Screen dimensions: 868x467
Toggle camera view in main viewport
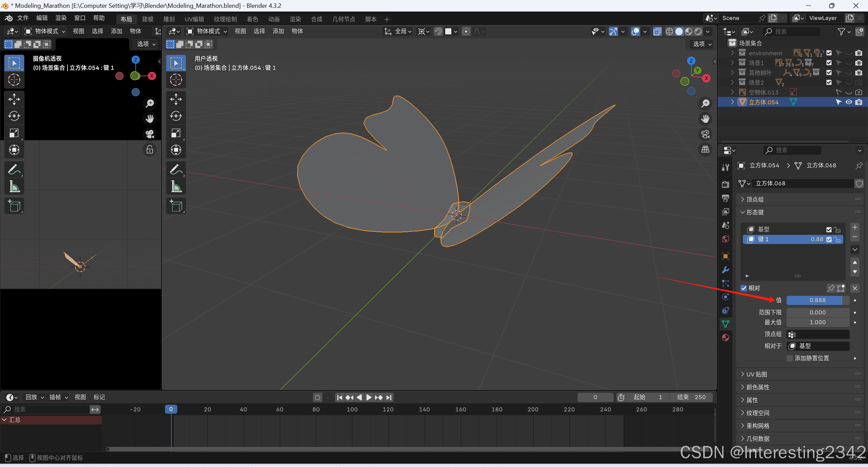coord(706,134)
